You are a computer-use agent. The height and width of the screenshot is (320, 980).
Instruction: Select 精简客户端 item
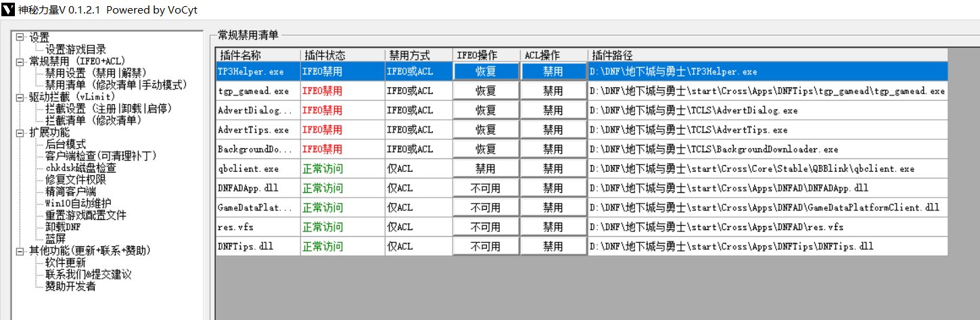pos(70,191)
